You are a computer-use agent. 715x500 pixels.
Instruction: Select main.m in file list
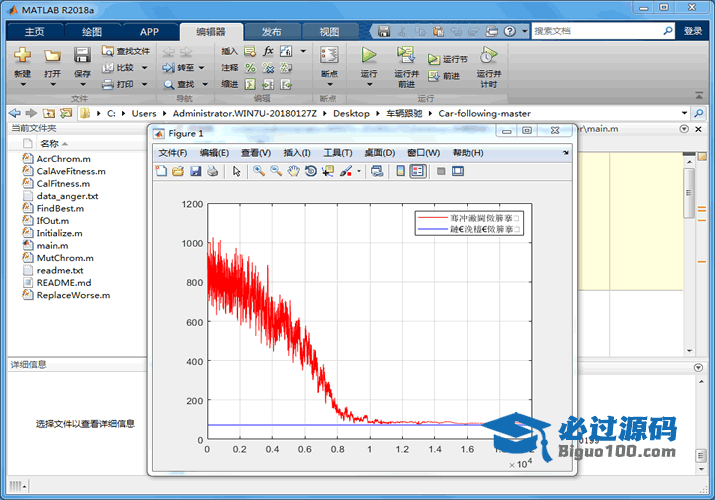pos(52,246)
